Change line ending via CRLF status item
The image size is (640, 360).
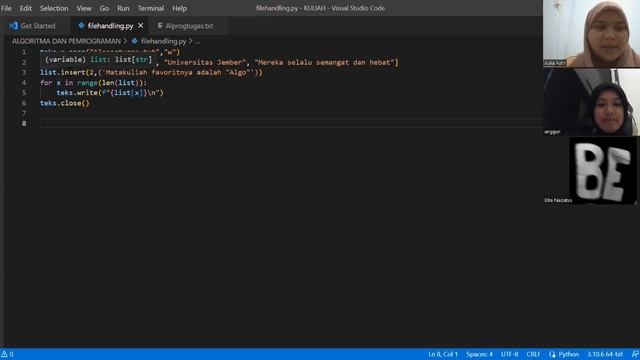533,354
